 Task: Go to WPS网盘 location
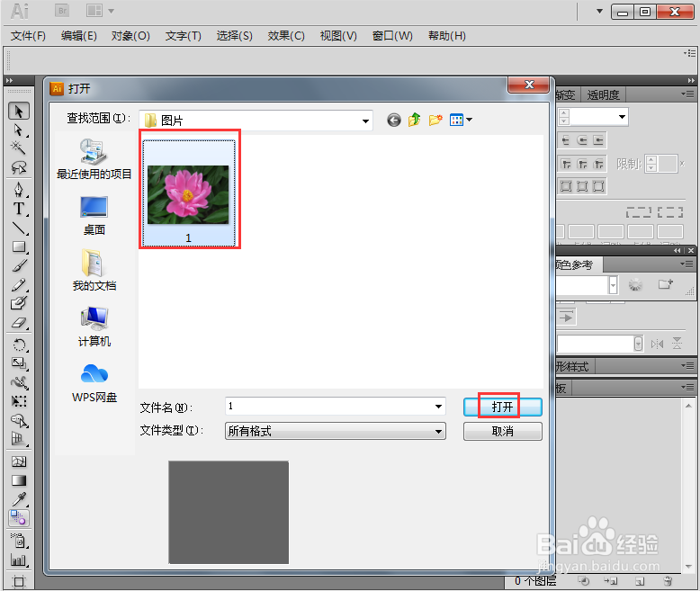[94, 383]
